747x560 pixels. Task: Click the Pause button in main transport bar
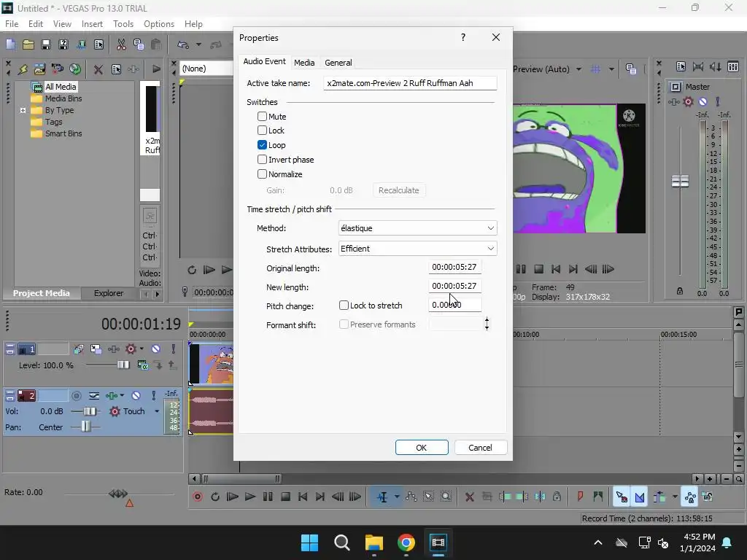268,497
